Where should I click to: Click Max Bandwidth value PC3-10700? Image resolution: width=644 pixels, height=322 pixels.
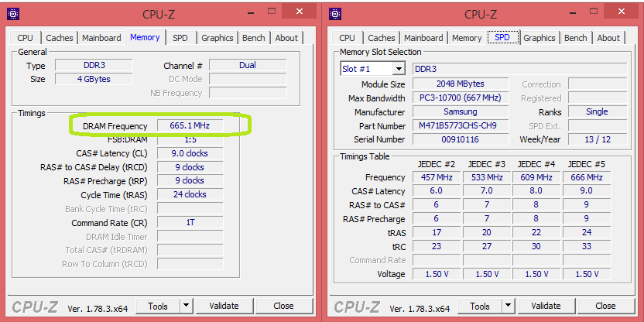pyautogui.click(x=461, y=98)
